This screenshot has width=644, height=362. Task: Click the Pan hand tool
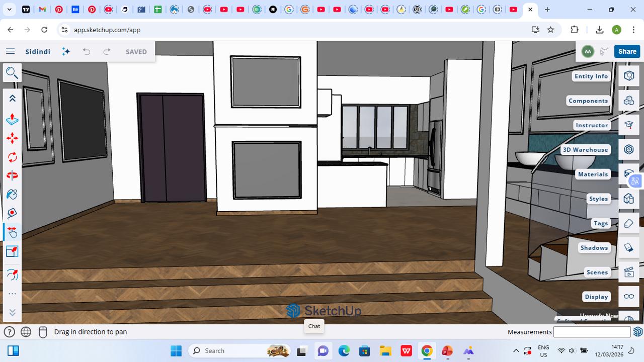click(x=12, y=232)
